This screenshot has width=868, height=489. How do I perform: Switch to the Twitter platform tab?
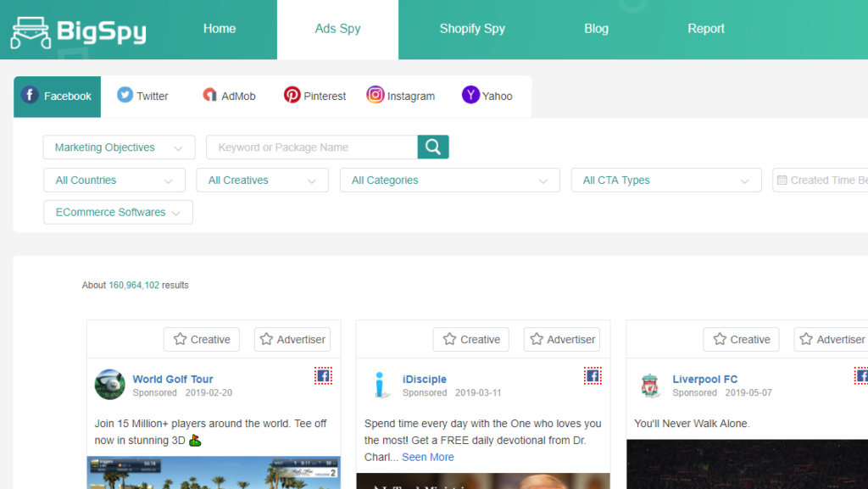pyautogui.click(x=142, y=97)
